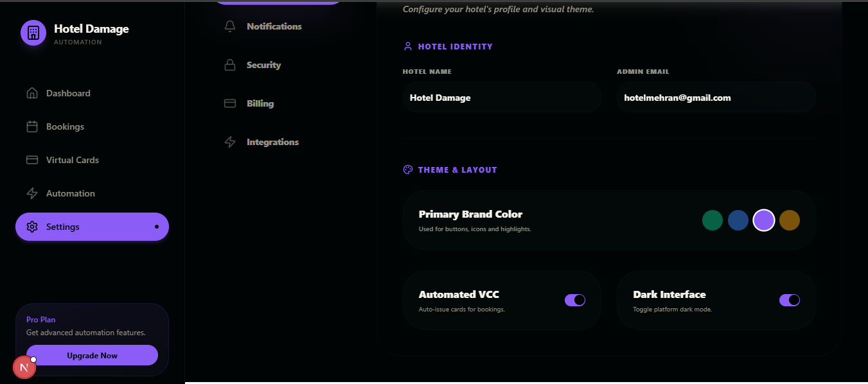Click the Upgrade Now button
868x384 pixels.
(x=92, y=355)
